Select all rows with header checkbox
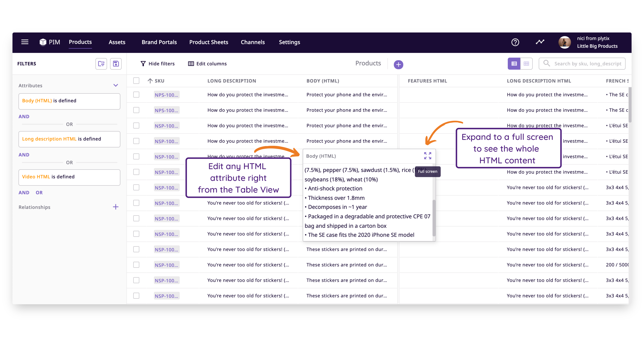This screenshot has width=644, height=362. pos(136,81)
